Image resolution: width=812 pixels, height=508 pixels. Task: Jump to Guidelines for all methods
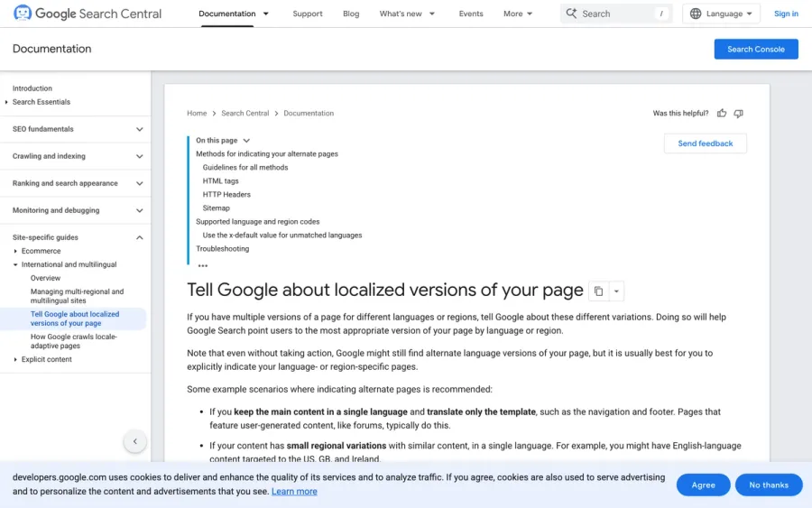coord(245,167)
